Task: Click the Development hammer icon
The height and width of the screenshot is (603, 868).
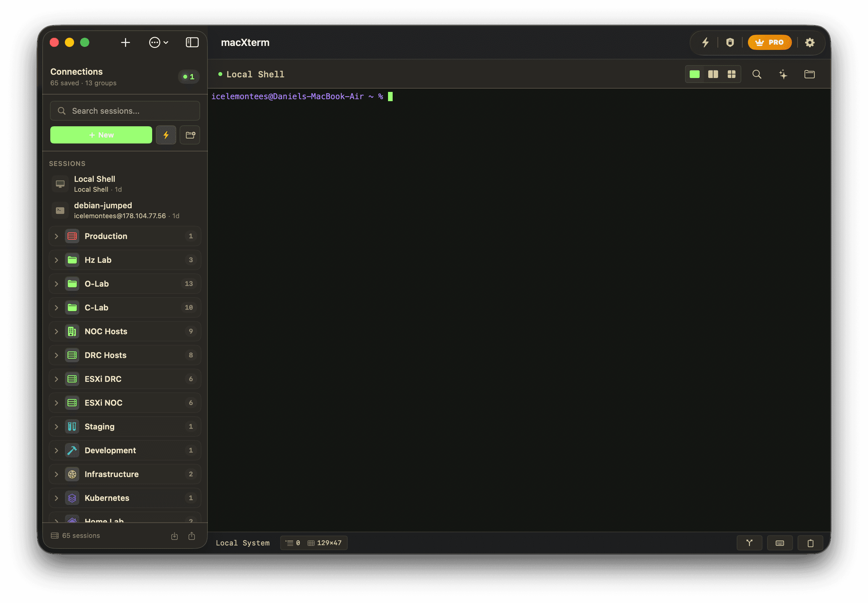Action: (72, 450)
